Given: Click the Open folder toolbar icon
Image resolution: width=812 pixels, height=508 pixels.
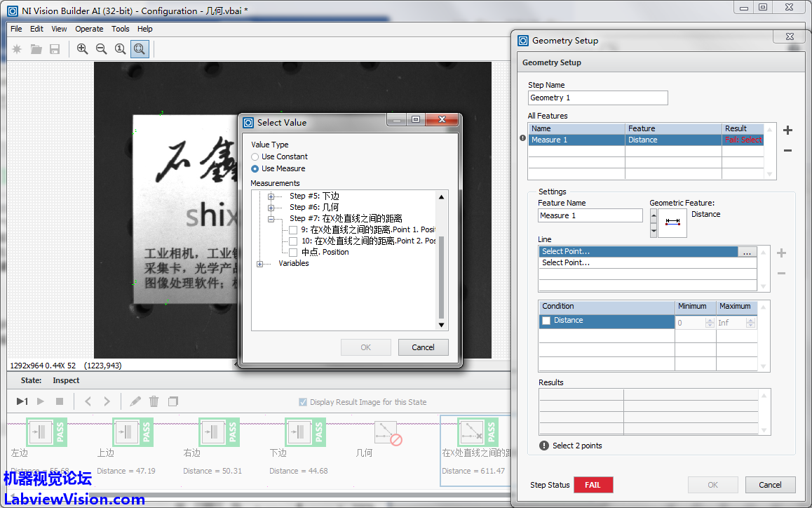Looking at the screenshot, I should (x=36, y=49).
